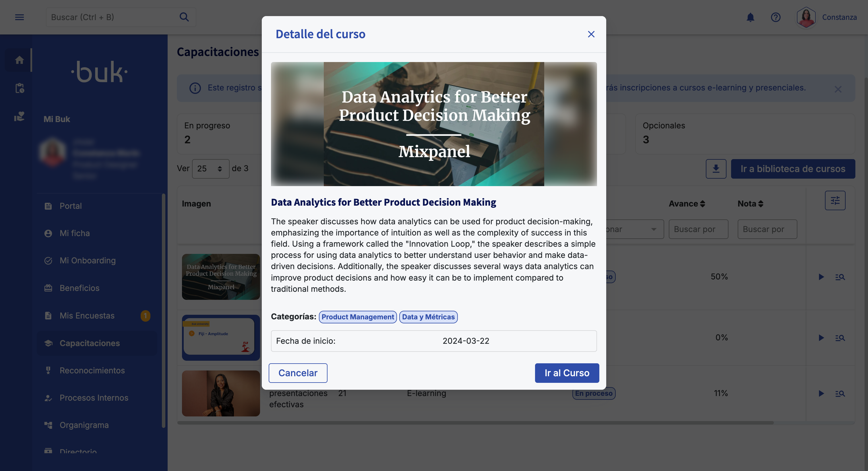The image size is (868, 471).
Task: Click the Cancelar button
Action: pos(298,373)
